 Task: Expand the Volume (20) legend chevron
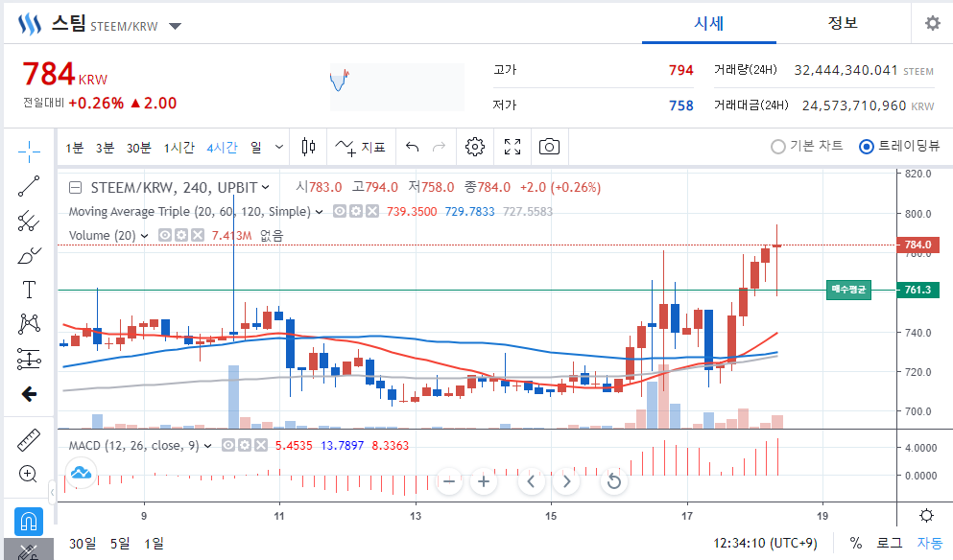pyautogui.click(x=144, y=236)
